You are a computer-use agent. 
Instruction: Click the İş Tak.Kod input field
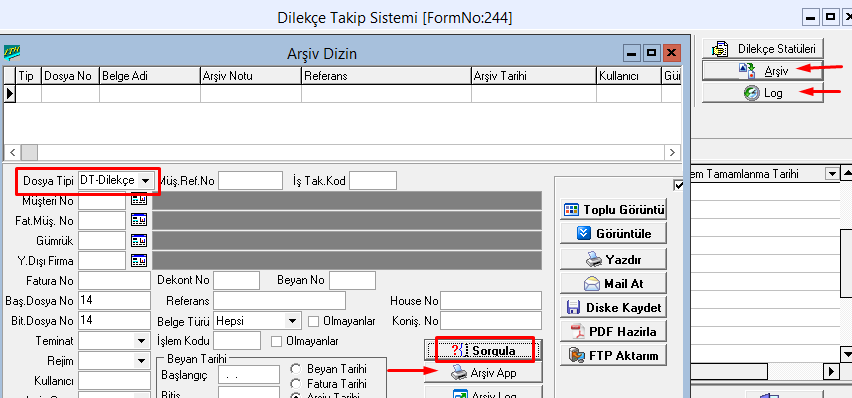373,181
